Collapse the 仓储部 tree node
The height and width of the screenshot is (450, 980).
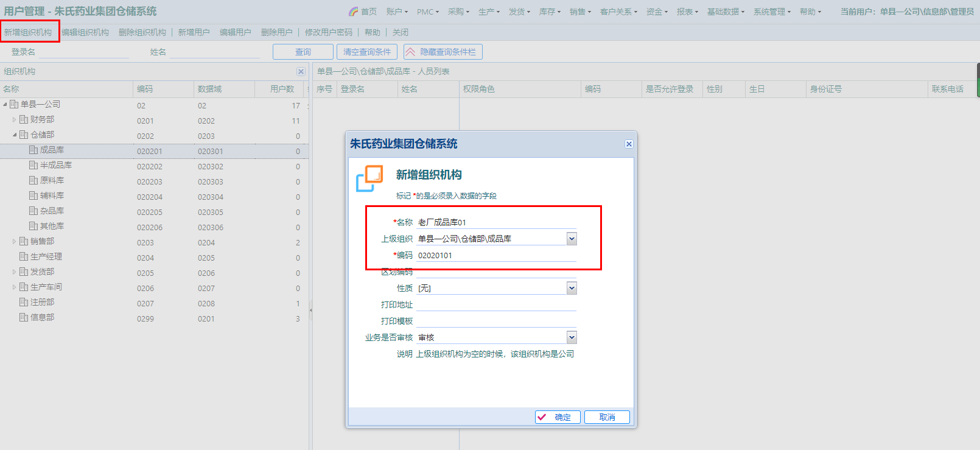coord(14,135)
